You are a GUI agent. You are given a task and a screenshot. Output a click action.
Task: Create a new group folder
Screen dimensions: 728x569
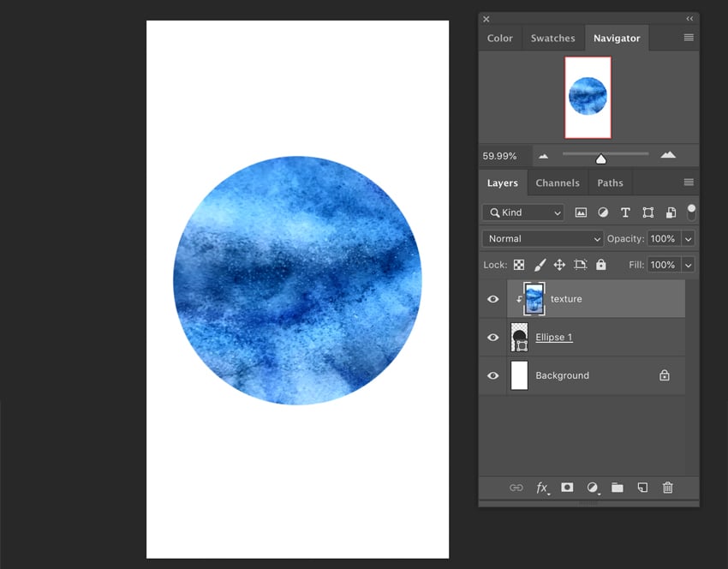click(617, 488)
